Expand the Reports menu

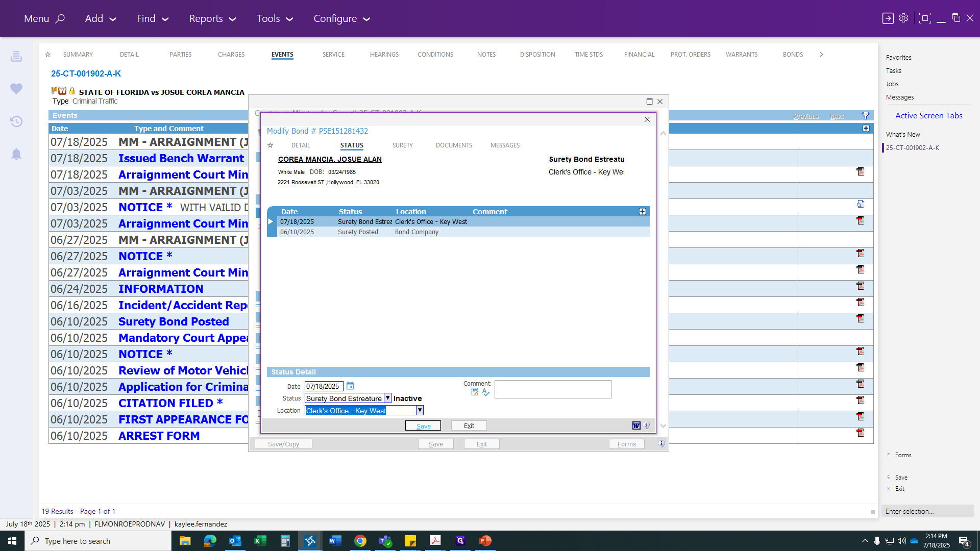coord(212,18)
